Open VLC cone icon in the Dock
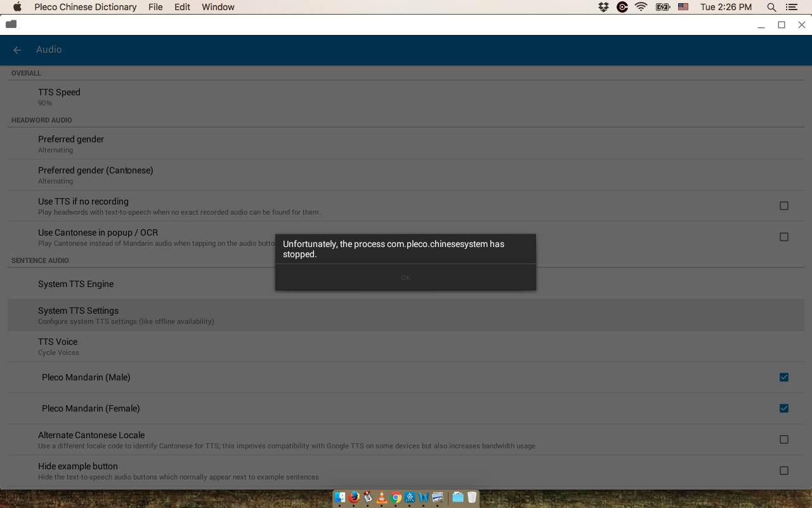The image size is (812, 508). (x=382, y=497)
